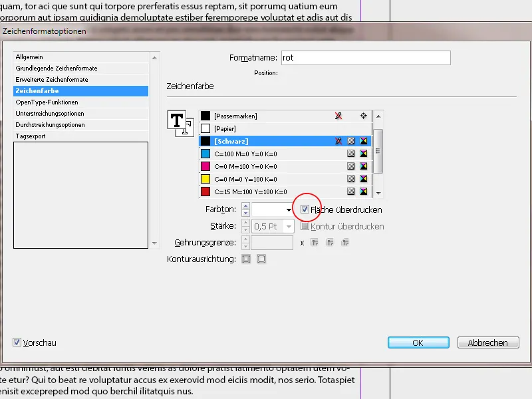Image resolution: width=532 pixels, height=399 pixels.
Task: Increase Farbton using the up stepper arrow
Action: 245,207
